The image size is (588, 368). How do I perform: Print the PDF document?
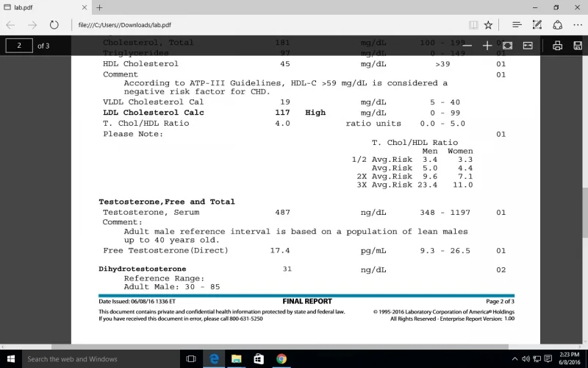click(557, 46)
